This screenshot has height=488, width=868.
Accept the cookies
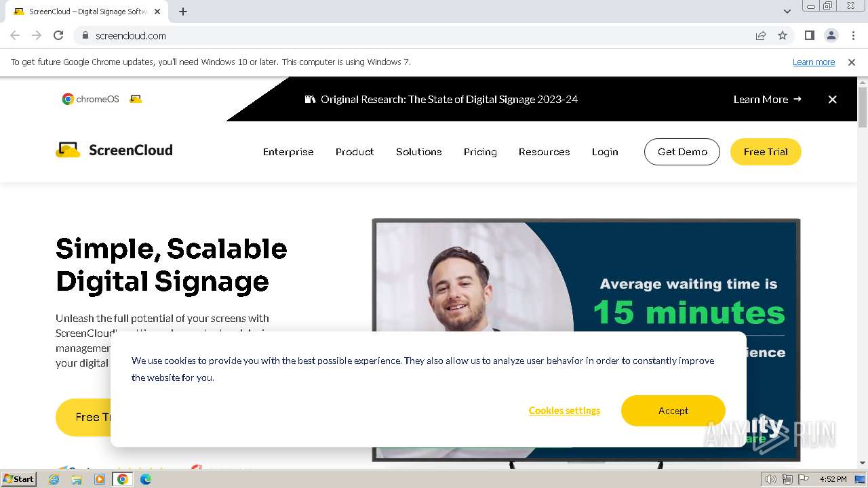[673, 411]
